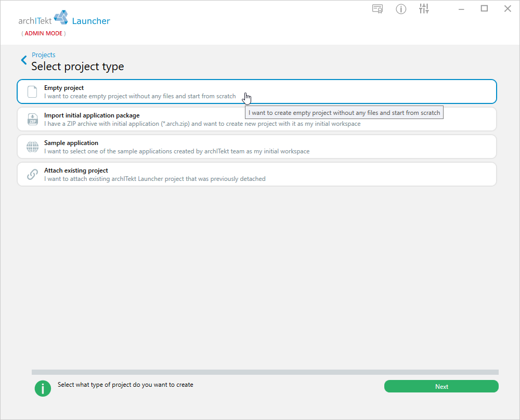Click the Select project type heading
The width and height of the screenshot is (520, 420).
[77, 67]
